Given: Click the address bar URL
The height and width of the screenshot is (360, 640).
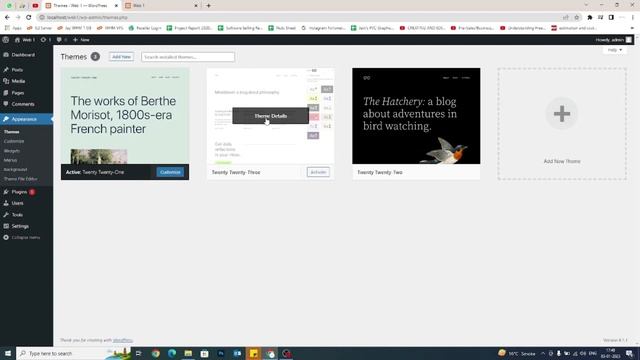Looking at the screenshot, I should (x=87, y=18).
